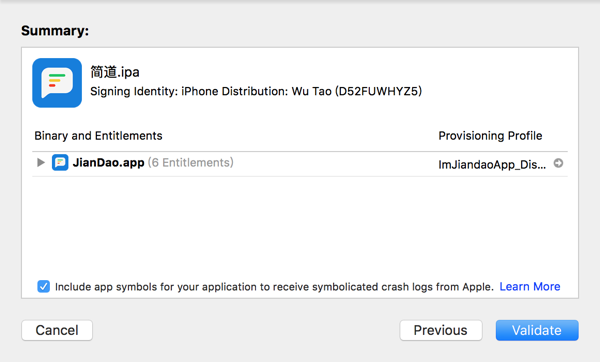600x362 pixels.
Task: Open provisioning profile via the circled arrow icon
Action: click(558, 163)
